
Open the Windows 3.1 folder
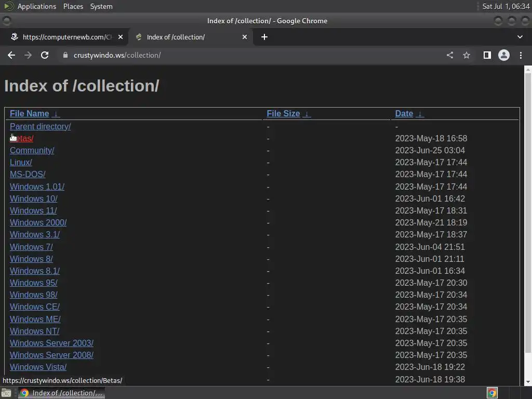tap(35, 234)
